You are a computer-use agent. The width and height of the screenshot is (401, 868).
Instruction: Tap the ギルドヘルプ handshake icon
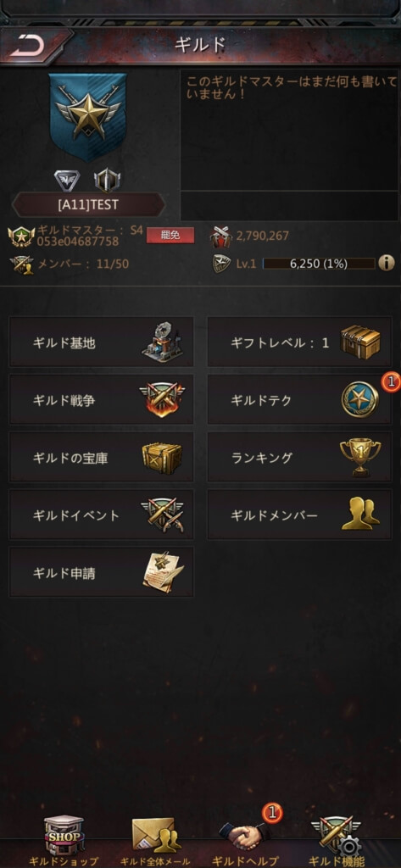tap(245, 835)
